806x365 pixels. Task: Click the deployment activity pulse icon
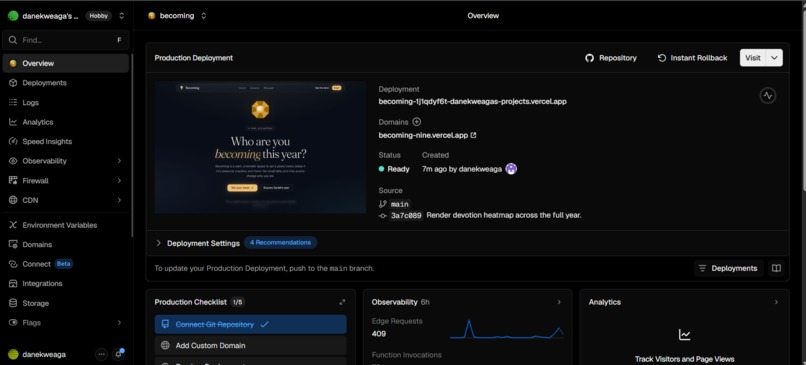[x=767, y=96]
